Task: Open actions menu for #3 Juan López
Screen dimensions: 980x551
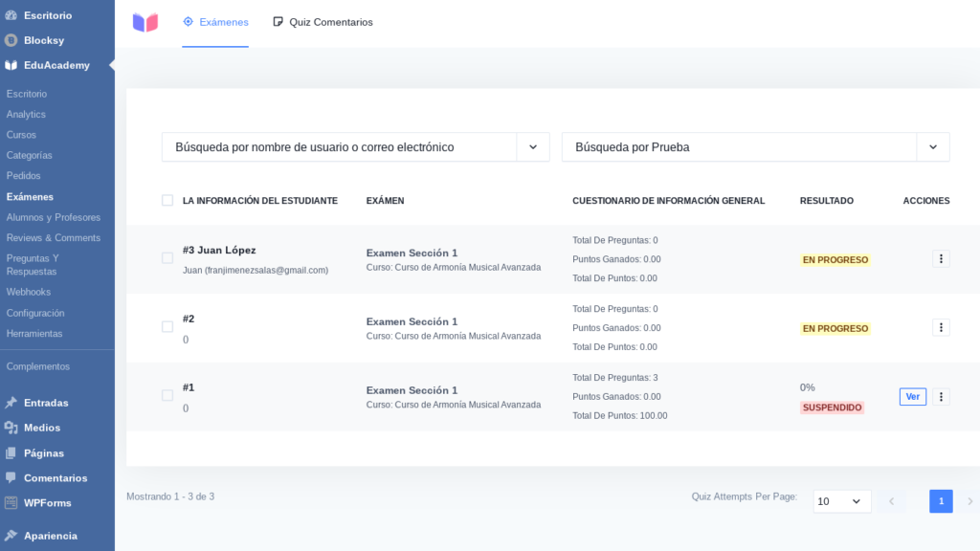Action: (941, 258)
